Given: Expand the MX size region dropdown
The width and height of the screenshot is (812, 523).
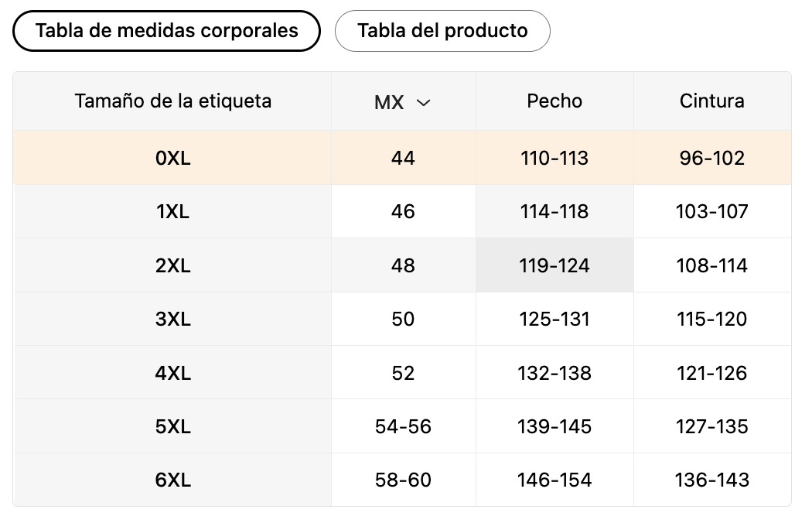Looking at the screenshot, I should tap(403, 102).
